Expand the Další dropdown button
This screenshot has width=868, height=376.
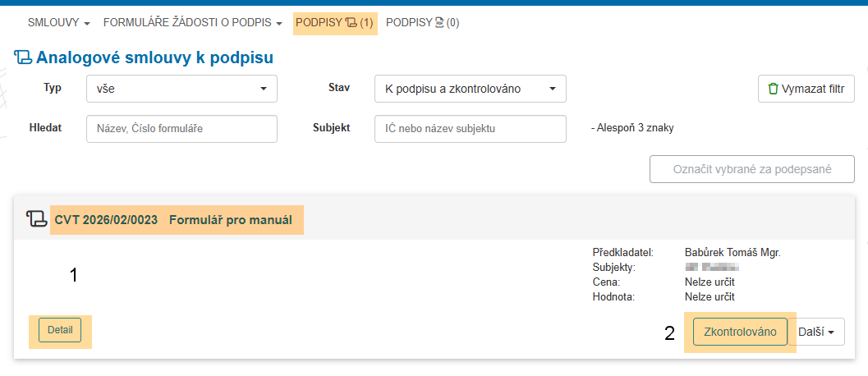point(820,332)
